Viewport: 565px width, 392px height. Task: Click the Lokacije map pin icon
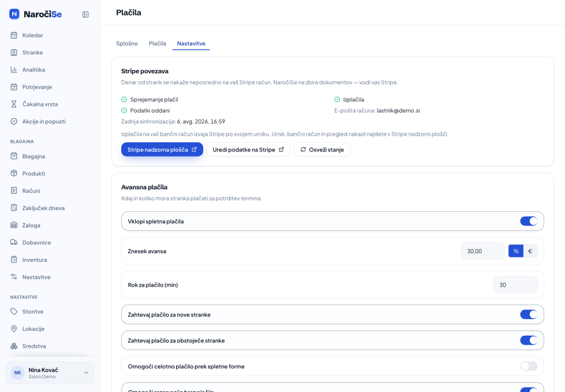(x=14, y=329)
